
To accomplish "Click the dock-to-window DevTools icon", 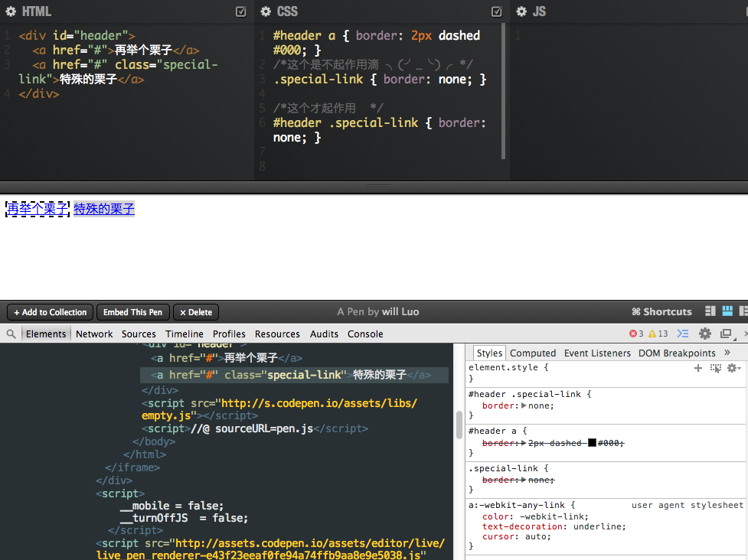I will pos(727,334).
